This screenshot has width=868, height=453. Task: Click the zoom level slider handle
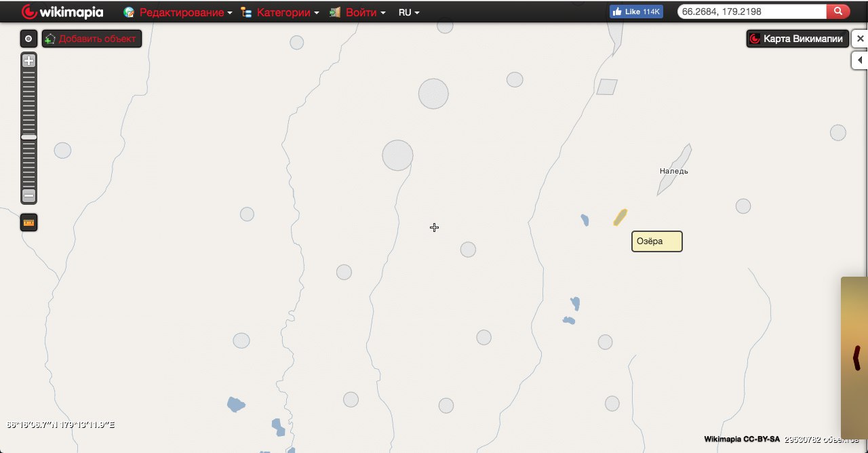[28, 137]
